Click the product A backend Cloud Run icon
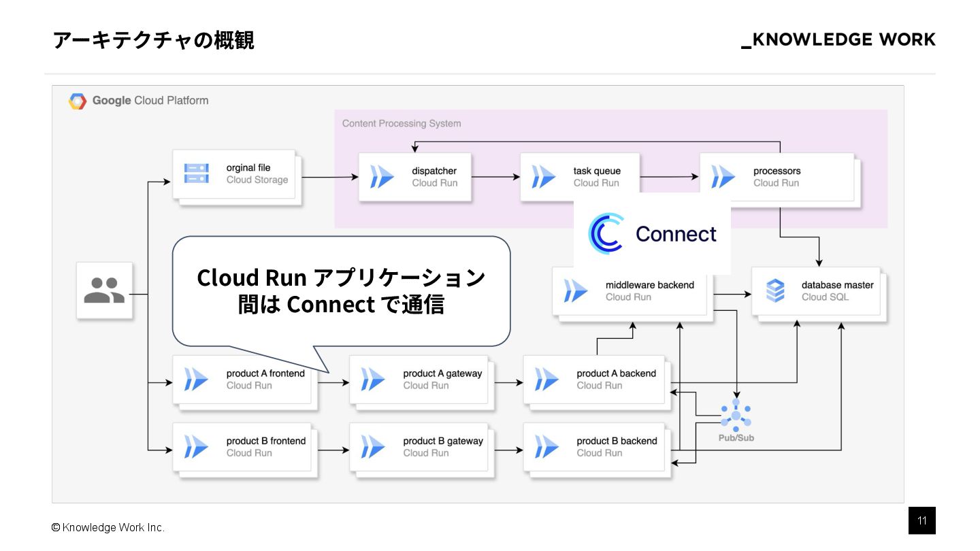980x551 pixels. (x=546, y=380)
